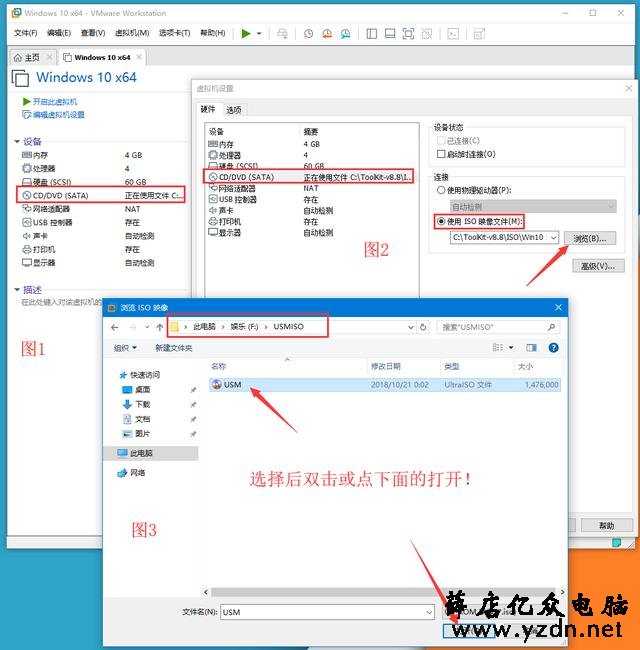The height and width of the screenshot is (650, 640).
Task: Open the 虚拟机(M) menu
Action: pos(132,33)
